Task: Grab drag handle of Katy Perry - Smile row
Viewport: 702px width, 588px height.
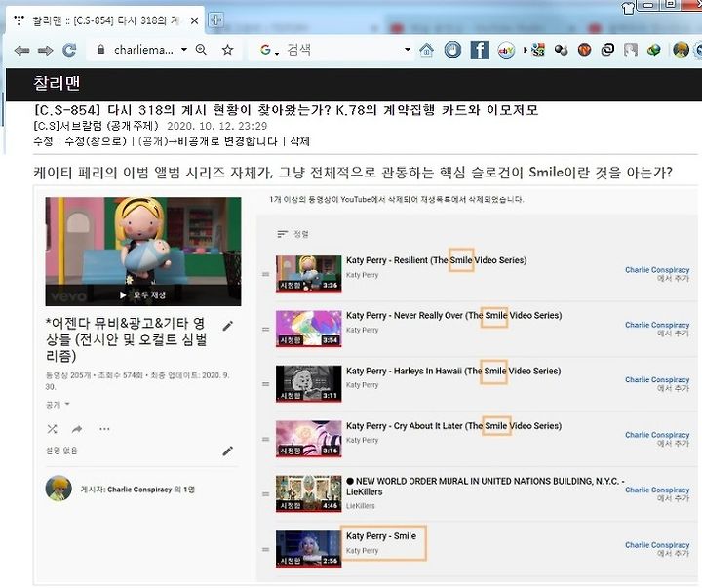Action: click(x=265, y=550)
